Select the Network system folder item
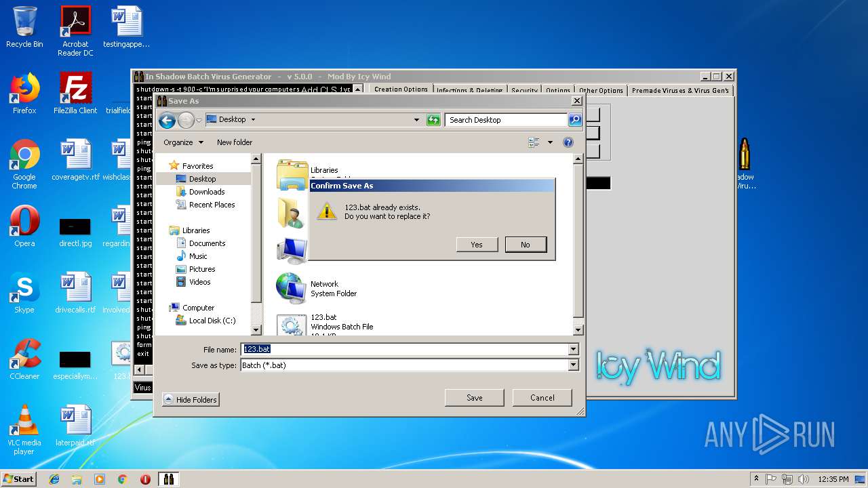The image size is (868, 488). (317, 289)
